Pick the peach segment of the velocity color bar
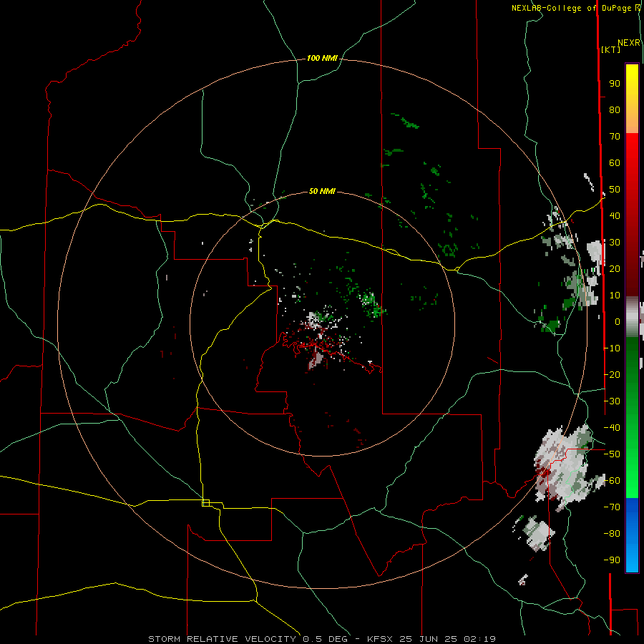This screenshot has height=644, width=644. pyautogui.click(x=632, y=121)
